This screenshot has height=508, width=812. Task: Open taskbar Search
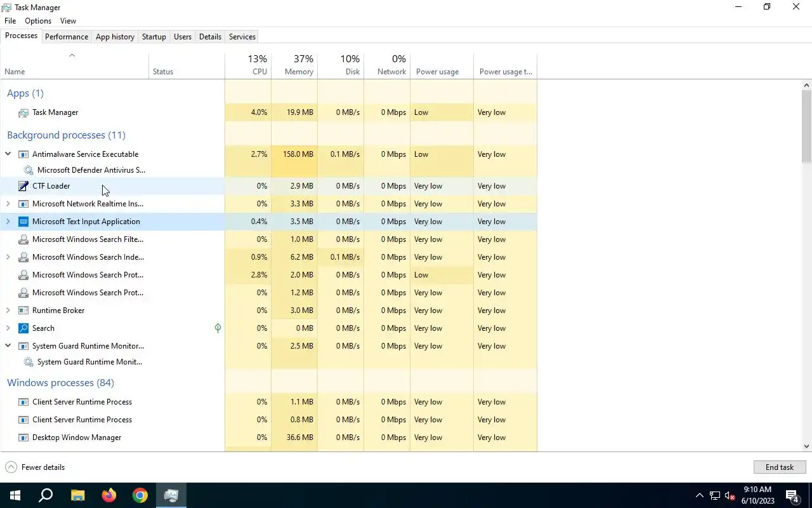tap(46, 495)
